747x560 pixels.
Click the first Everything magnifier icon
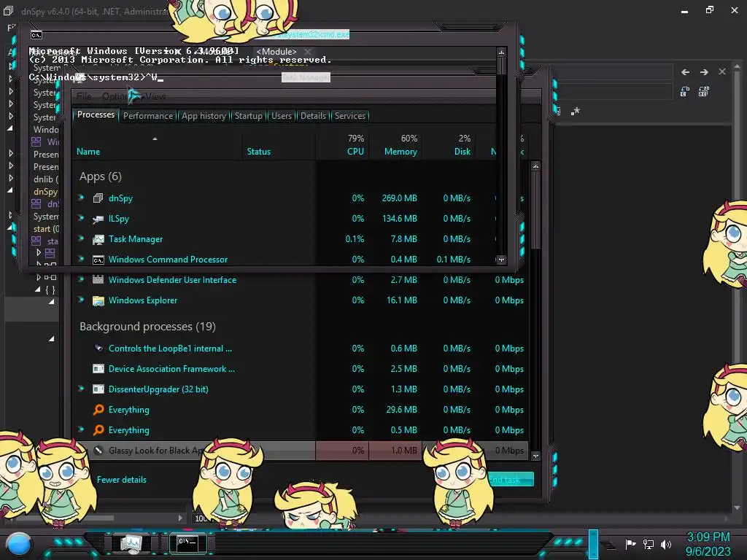tap(98, 410)
